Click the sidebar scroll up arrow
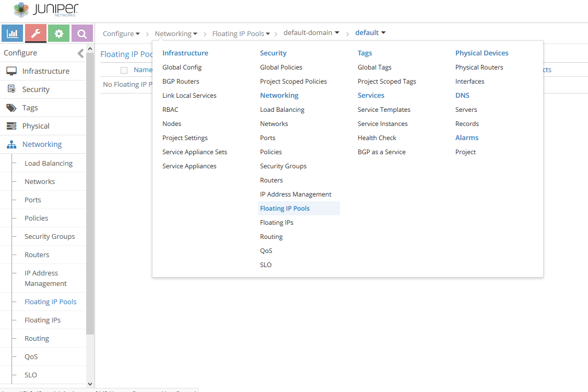This screenshot has height=392, width=588. point(90,49)
